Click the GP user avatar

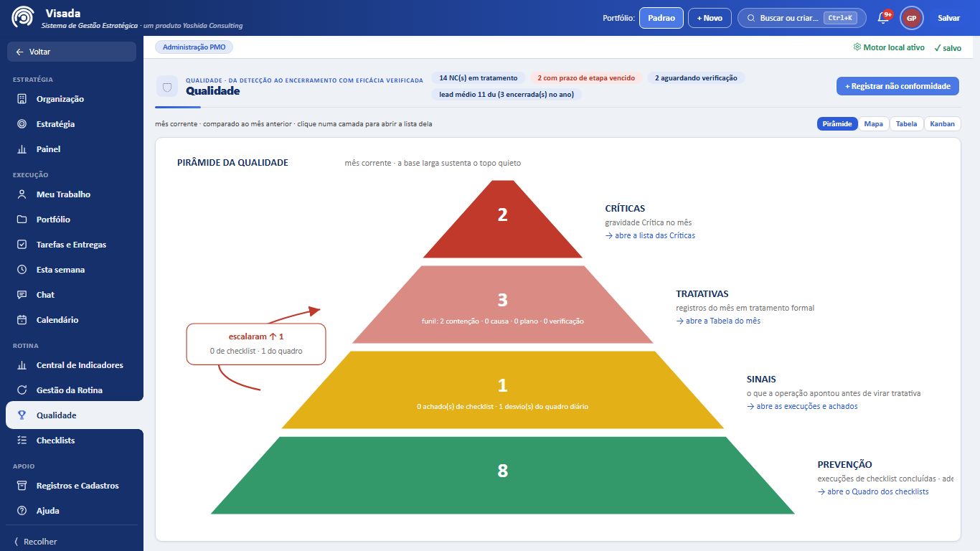pos(911,18)
